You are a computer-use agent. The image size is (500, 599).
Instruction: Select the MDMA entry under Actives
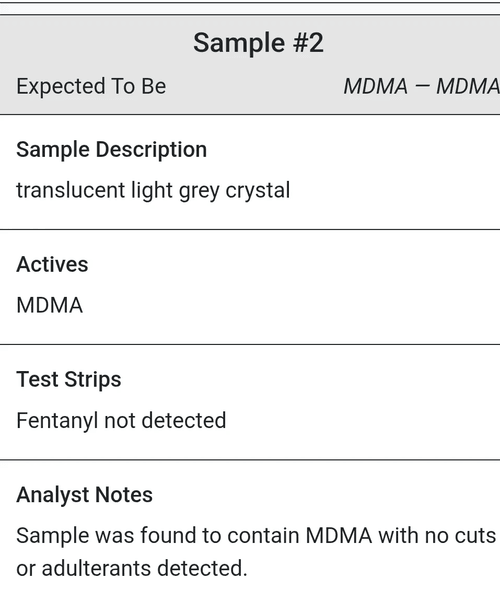50,305
